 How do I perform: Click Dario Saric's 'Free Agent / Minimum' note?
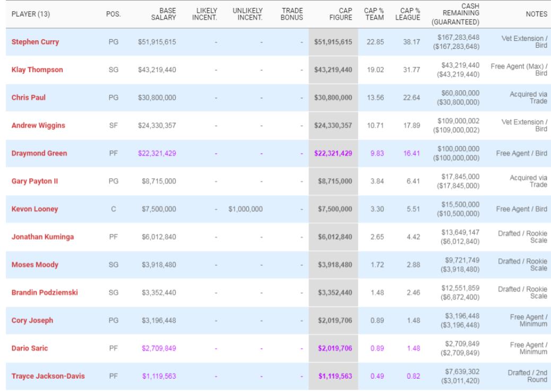tap(529, 348)
